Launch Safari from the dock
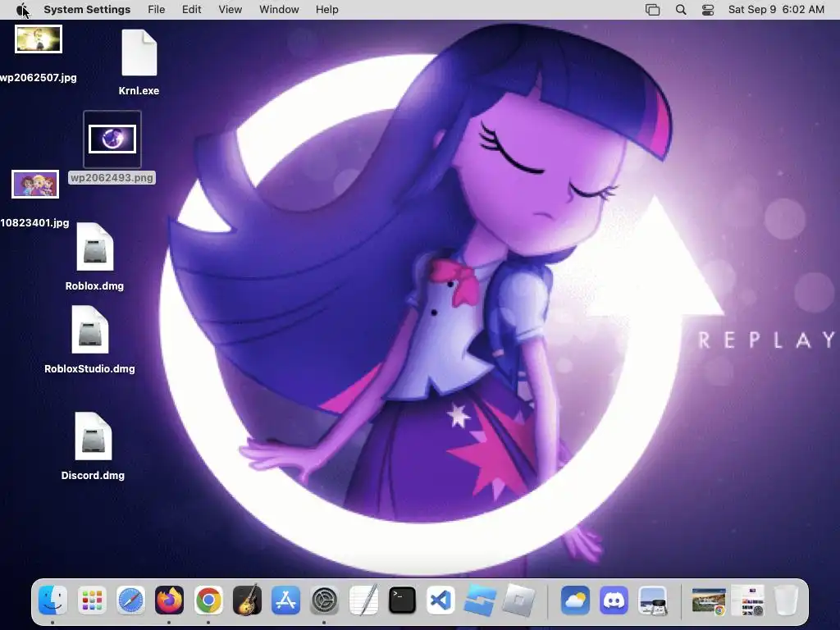The height and width of the screenshot is (630, 840). click(130, 600)
